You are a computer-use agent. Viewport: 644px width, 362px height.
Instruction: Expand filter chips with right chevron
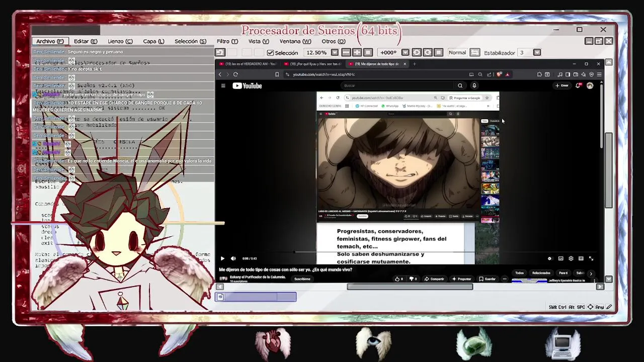(591, 274)
